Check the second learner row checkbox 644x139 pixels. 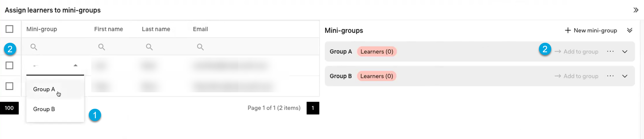tap(9, 86)
